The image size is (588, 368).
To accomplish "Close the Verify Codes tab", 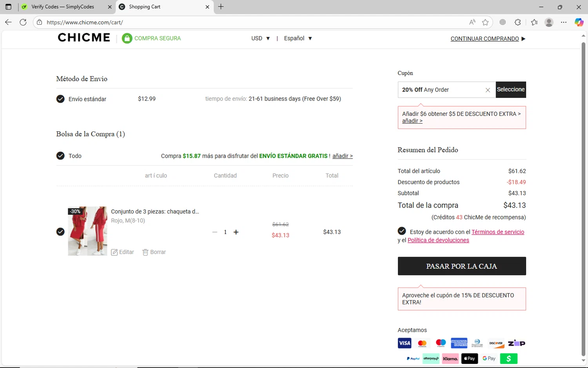I will 109,7.
